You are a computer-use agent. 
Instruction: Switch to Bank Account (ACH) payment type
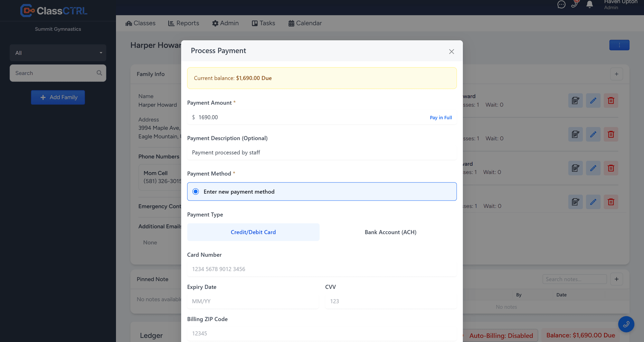(390, 232)
